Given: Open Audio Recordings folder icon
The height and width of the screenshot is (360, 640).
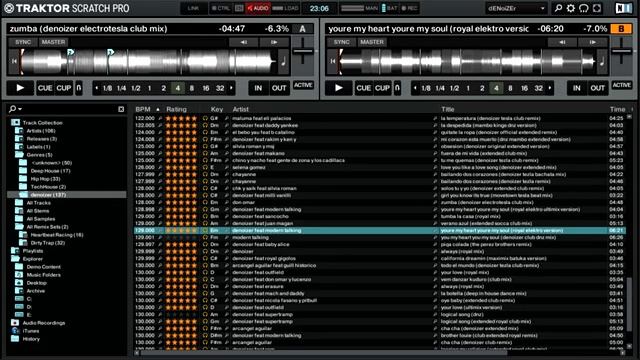Looking at the screenshot, I should (x=16, y=323).
